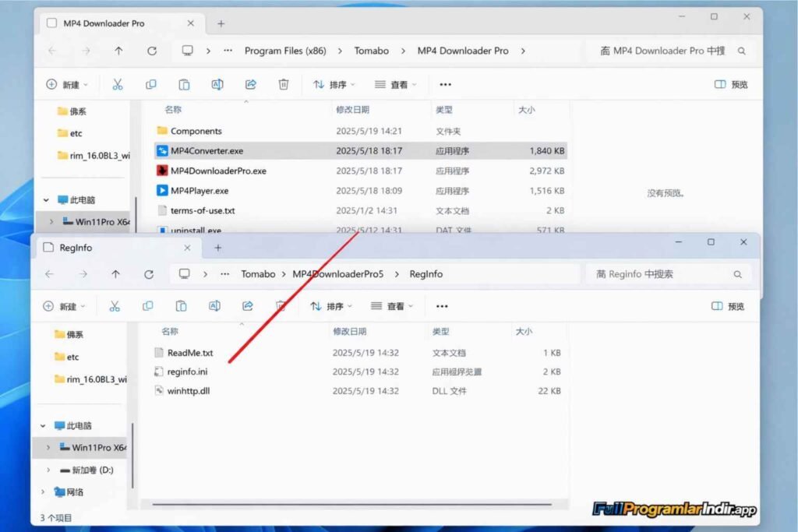Toggle preview pane in RegInfo window

coord(729,306)
